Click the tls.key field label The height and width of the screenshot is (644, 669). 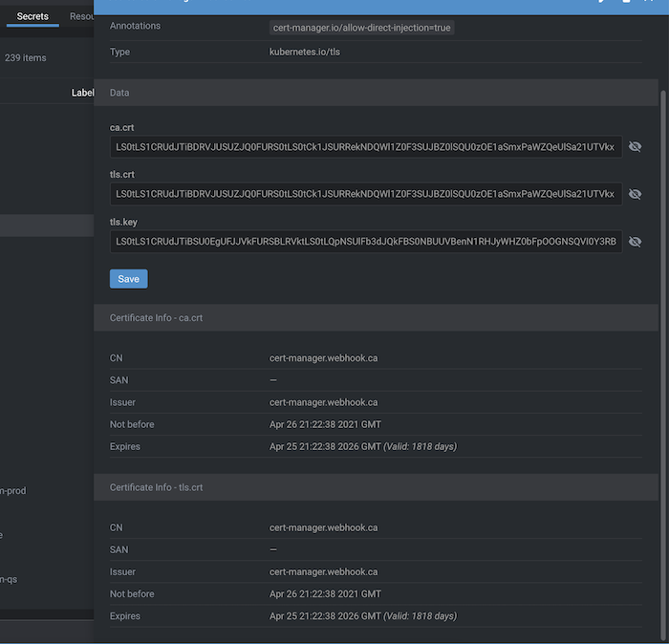(123, 223)
